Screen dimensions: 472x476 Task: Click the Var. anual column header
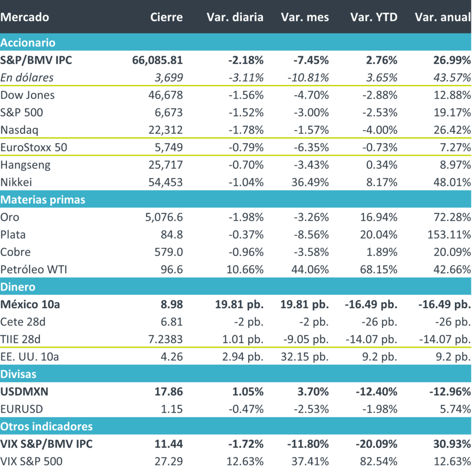(x=442, y=17)
